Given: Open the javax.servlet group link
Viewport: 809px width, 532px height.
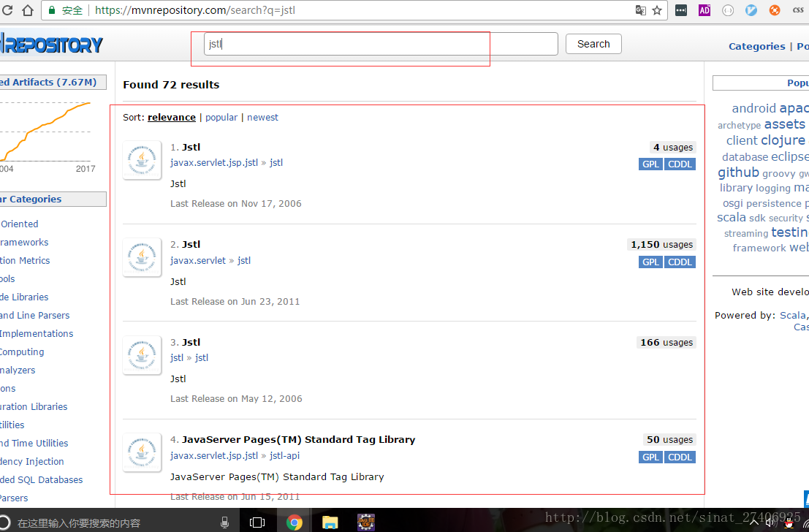Looking at the screenshot, I should click(198, 261).
